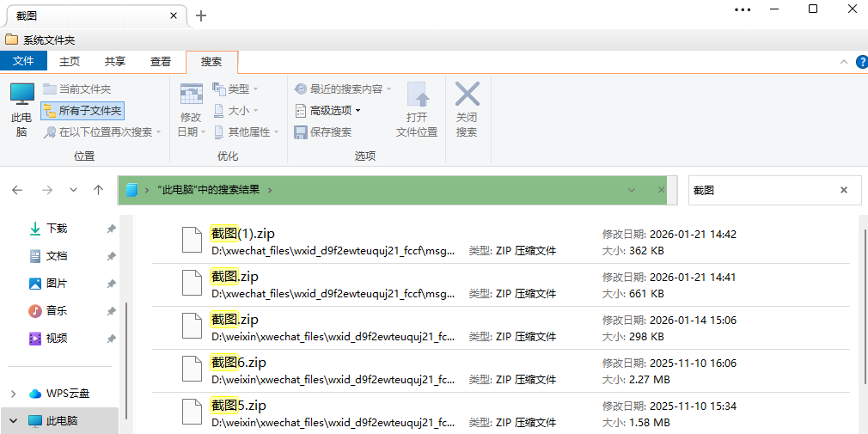Unpin 图片 with its pin icon
The height and width of the screenshot is (434, 868).
click(x=111, y=284)
